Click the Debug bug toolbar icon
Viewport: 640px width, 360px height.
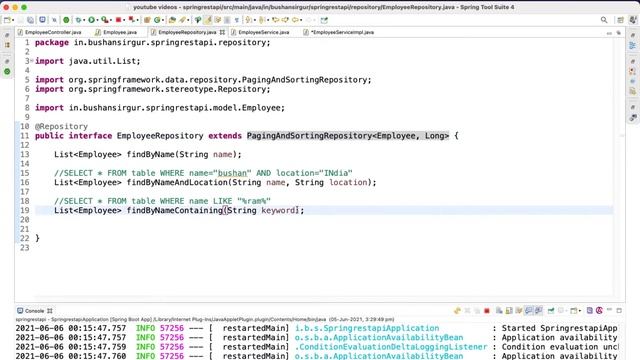click(x=78, y=20)
